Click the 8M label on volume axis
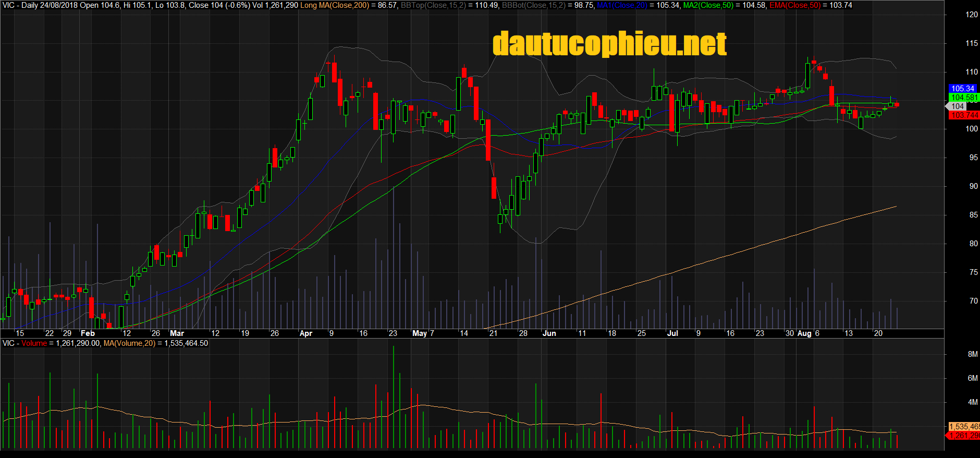This screenshot has width=980, height=458. pyautogui.click(x=972, y=354)
